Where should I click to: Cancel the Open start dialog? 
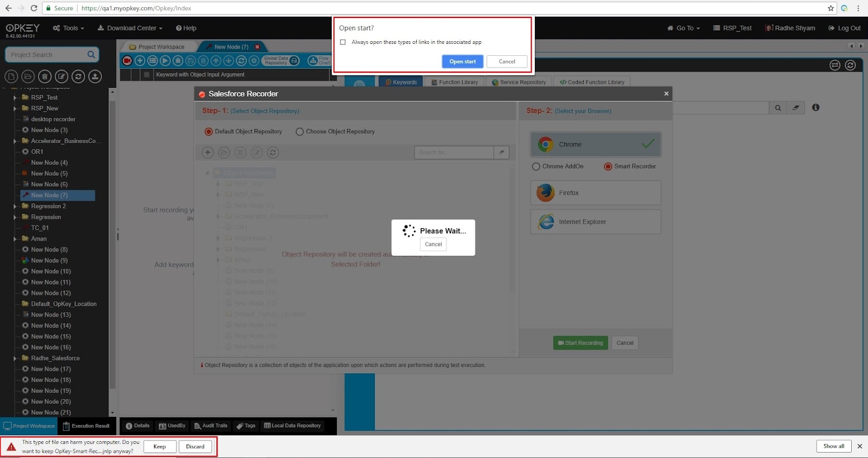(x=507, y=61)
